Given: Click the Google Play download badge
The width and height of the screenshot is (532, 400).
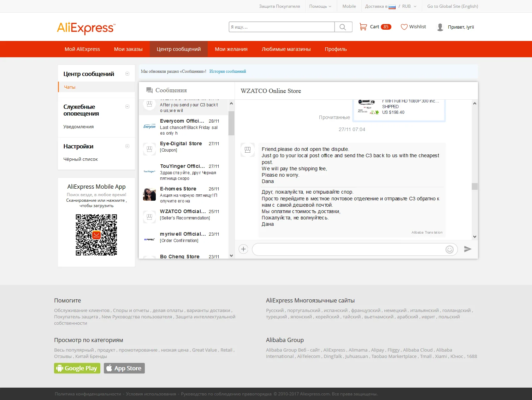Looking at the screenshot, I should tap(77, 368).
